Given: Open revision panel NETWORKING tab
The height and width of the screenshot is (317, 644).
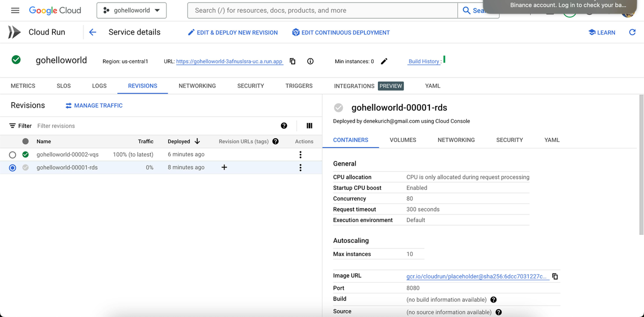Looking at the screenshot, I should (x=456, y=140).
